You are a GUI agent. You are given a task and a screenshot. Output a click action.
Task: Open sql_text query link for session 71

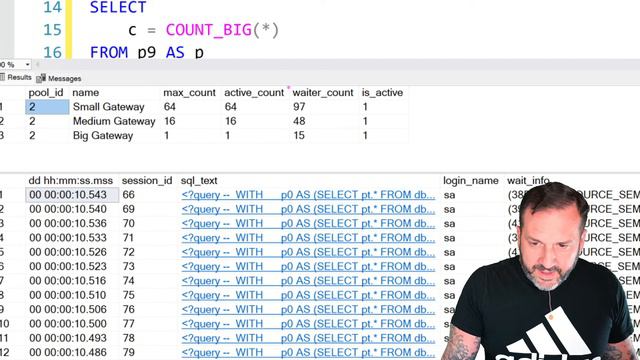(x=308, y=238)
